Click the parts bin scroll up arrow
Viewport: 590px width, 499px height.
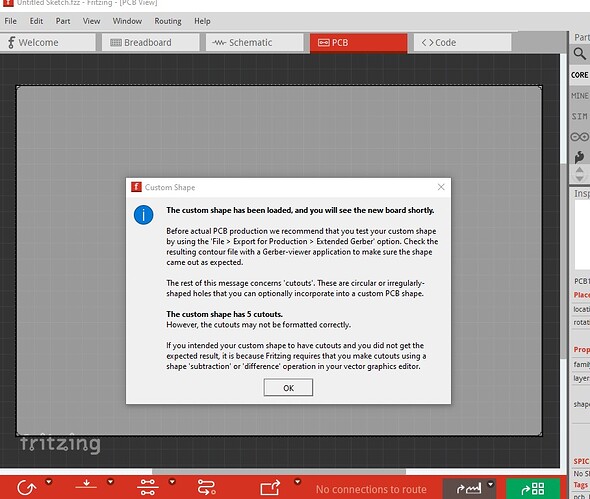click(579, 170)
